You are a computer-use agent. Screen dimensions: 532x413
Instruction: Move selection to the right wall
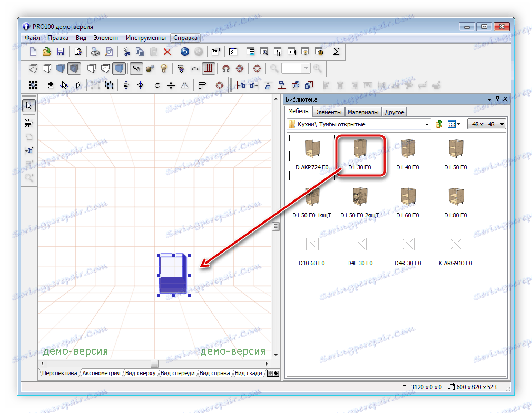tap(254, 85)
